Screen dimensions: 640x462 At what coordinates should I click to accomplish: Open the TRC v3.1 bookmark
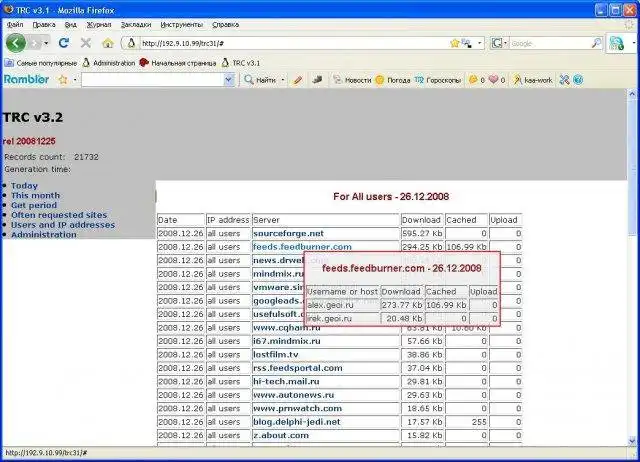[x=241, y=63]
